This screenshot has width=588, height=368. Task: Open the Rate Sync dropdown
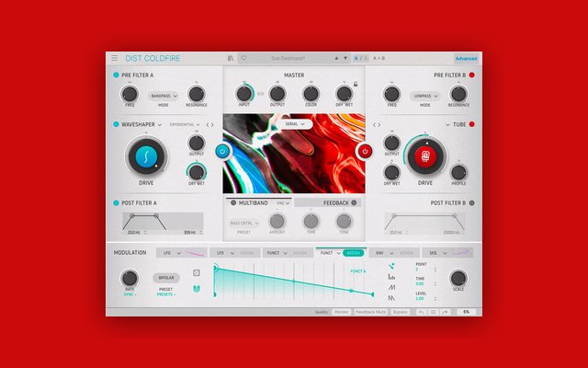(x=130, y=294)
